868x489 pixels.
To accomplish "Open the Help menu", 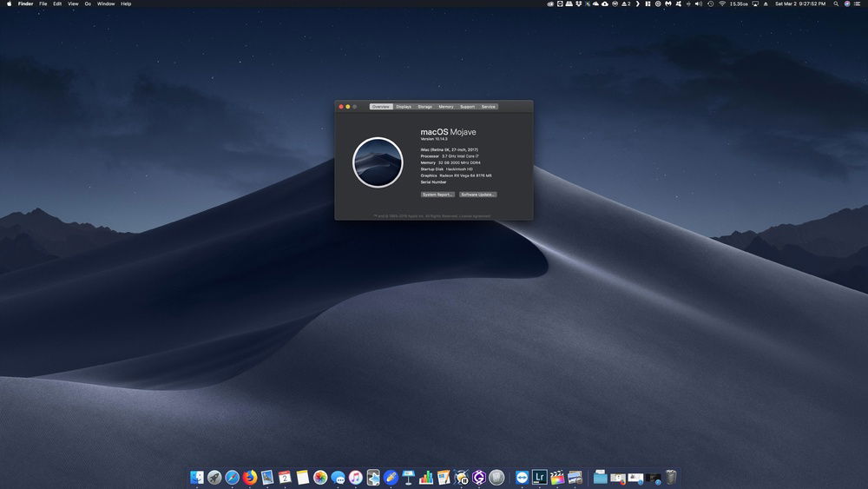I will tap(126, 3).
